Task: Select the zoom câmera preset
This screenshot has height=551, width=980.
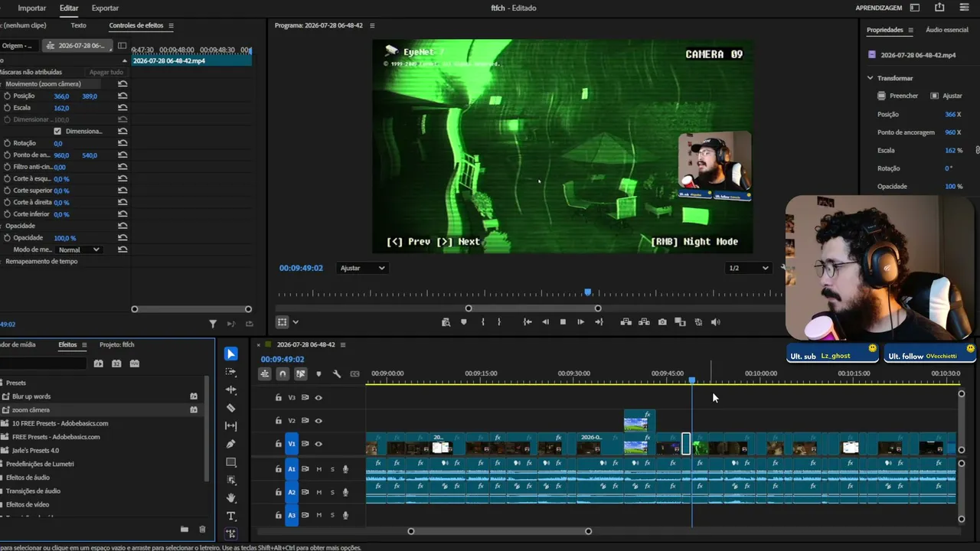Action: [31, 410]
